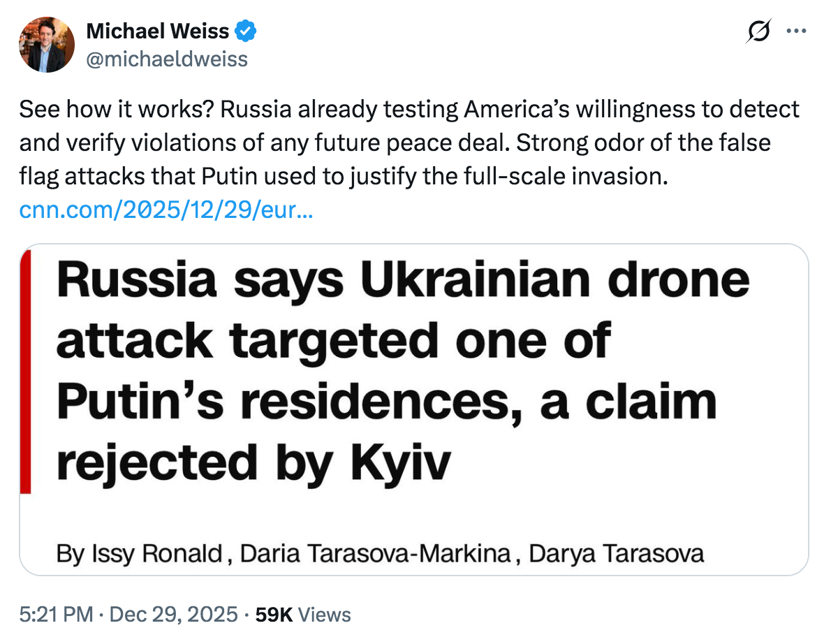The width and height of the screenshot is (831, 644).
Task: Open the @michaeldweiss handle link
Action: (166, 59)
